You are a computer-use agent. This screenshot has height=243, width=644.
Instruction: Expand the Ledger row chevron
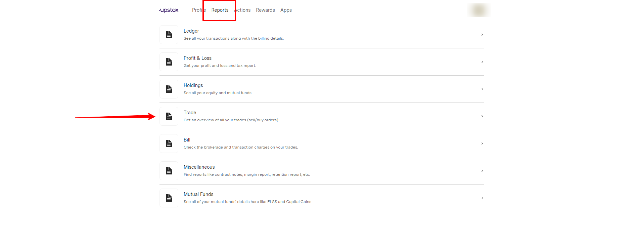(482, 35)
